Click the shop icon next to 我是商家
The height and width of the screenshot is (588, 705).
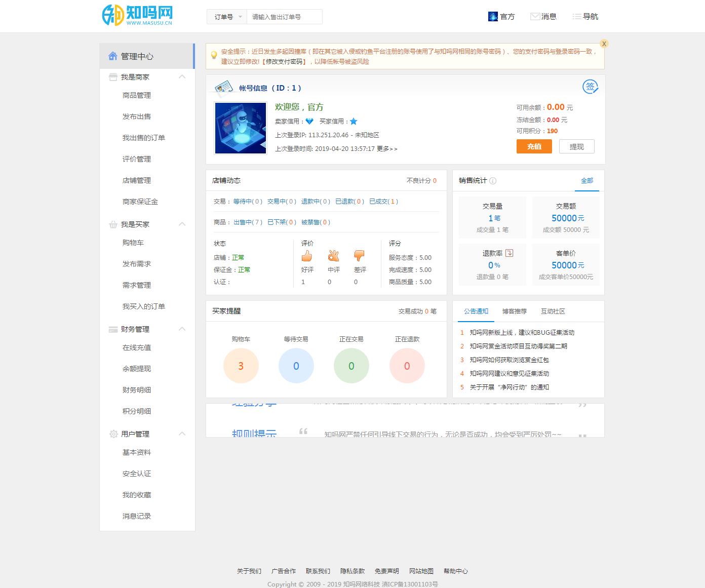(113, 77)
